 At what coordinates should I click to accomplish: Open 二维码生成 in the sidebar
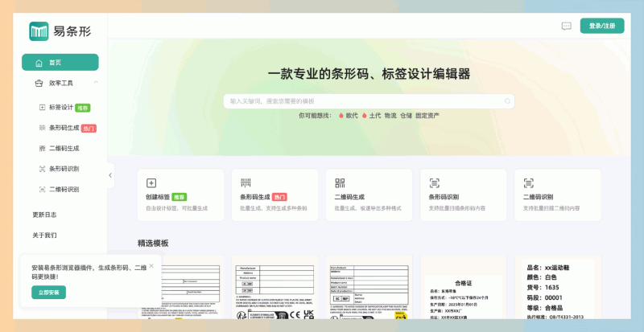coord(64,149)
